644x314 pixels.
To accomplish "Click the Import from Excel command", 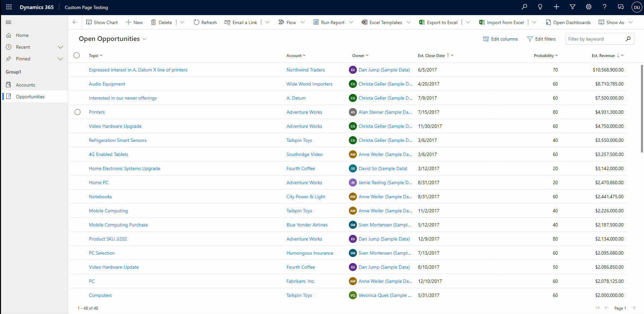I will click(501, 22).
